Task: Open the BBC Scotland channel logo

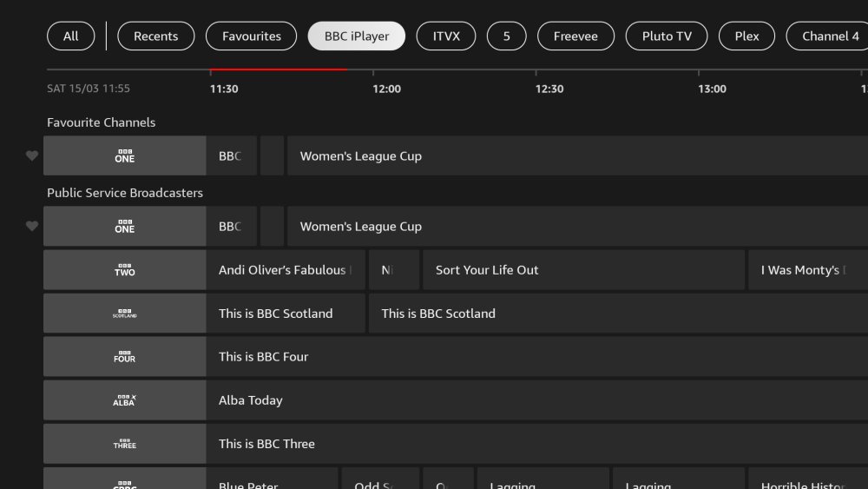Action: [x=124, y=314]
